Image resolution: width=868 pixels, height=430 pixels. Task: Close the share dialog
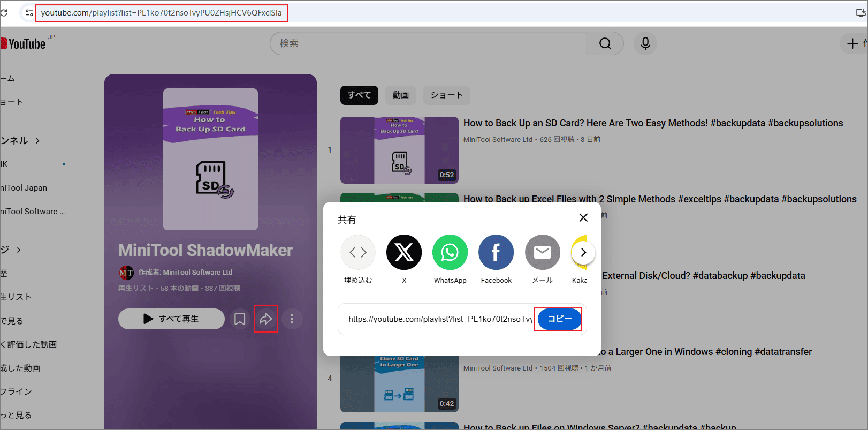(x=583, y=217)
